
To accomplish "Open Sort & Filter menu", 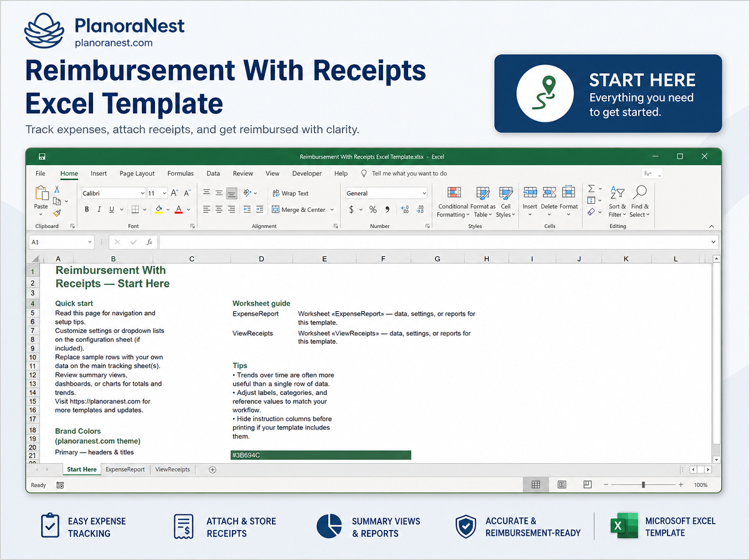I will (x=617, y=201).
